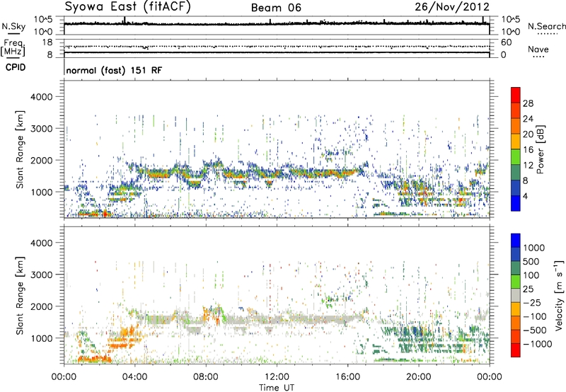
Task: Click the '-1000' tick on Velocity scale
Action: (537, 344)
